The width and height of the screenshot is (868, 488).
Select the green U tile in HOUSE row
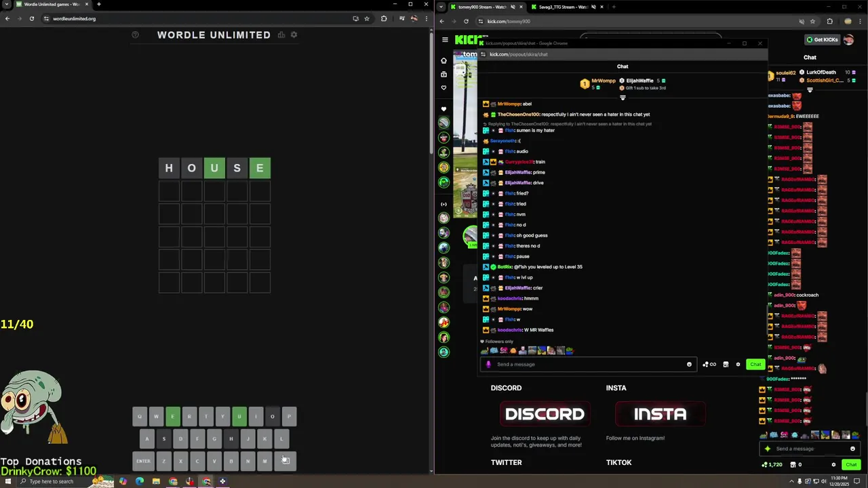coord(214,168)
